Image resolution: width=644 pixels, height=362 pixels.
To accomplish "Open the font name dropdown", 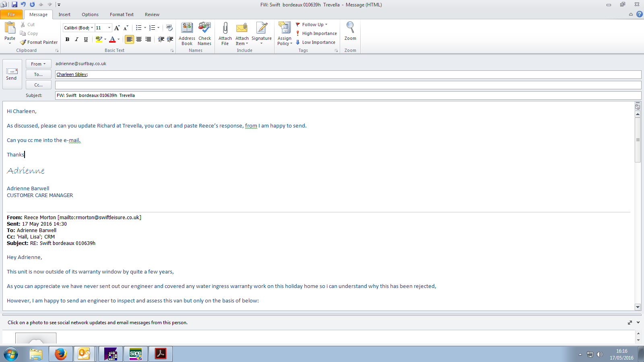I will pos(92,28).
